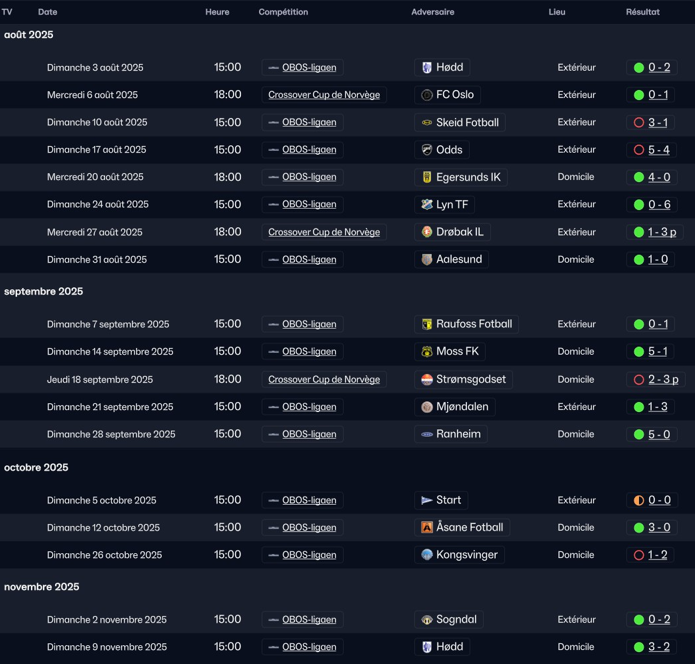Select the Ranheim opponent button
This screenshot has height=664, width=695.
tap(450, 435)
